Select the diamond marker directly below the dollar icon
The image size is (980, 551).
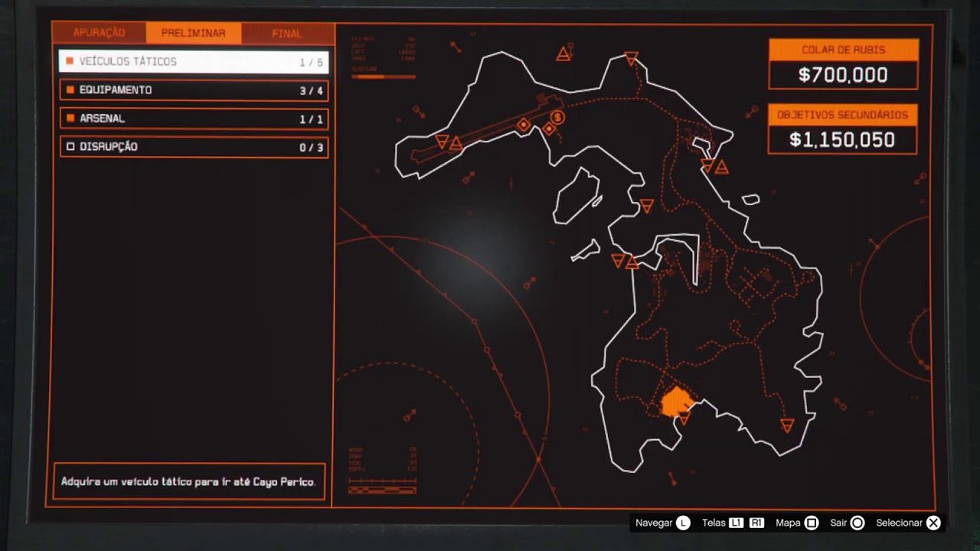click(548, 129)
